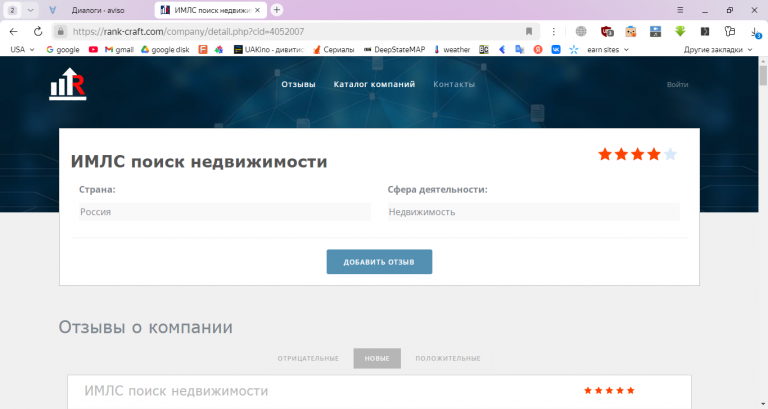The height and width of the screenshot is (409, 768).
Task: Click the blue chevron bookmark icon
Action: 502,49
